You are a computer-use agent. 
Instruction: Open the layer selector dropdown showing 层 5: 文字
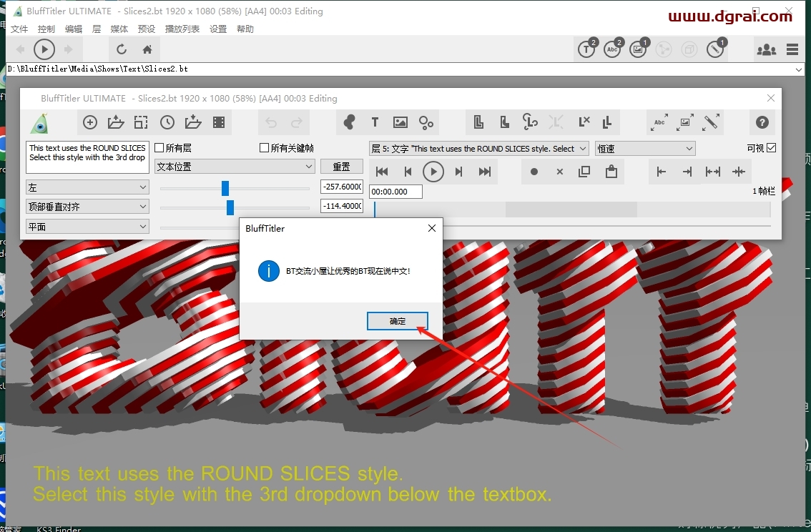click(x=479, y=149)
